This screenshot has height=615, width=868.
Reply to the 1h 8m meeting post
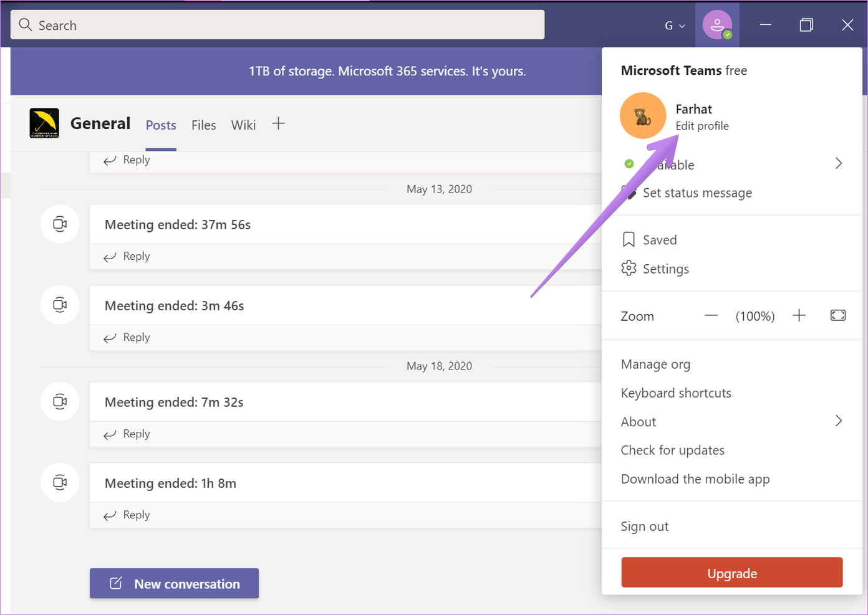127,515
